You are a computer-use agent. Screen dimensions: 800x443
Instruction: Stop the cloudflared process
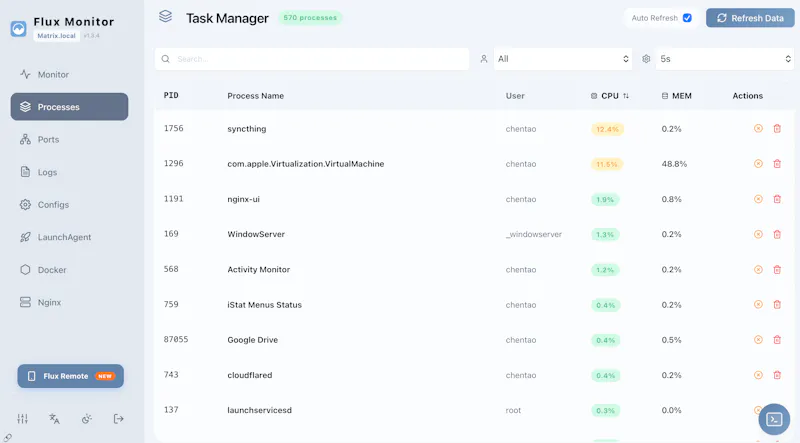(x=758, y=375)
